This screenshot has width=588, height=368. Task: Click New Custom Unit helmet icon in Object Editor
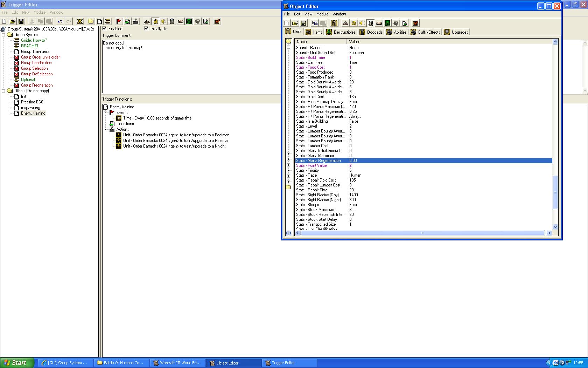tap(334, 23)
